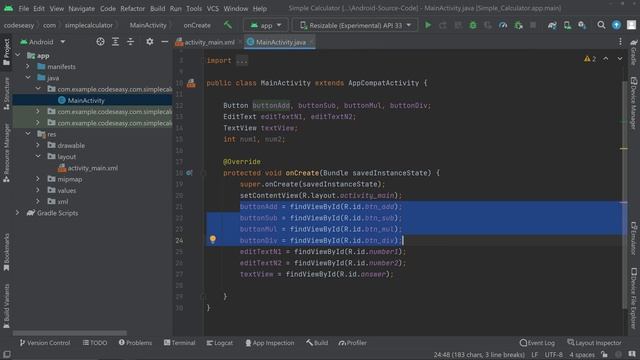Click the Project panel horizontal scrollbar
This screenshot has width=640, height=360.
(x=70, y=333)
